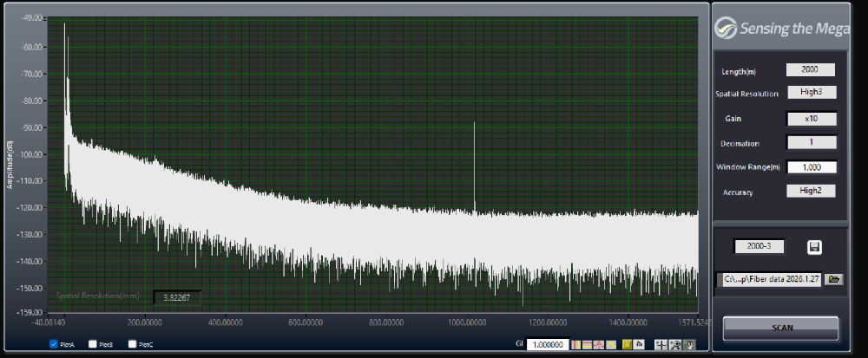Image resolution: width=868 pixels, height=358 pixels.
Task: Click the horizontal cursor lines icon
Action: 588,344
